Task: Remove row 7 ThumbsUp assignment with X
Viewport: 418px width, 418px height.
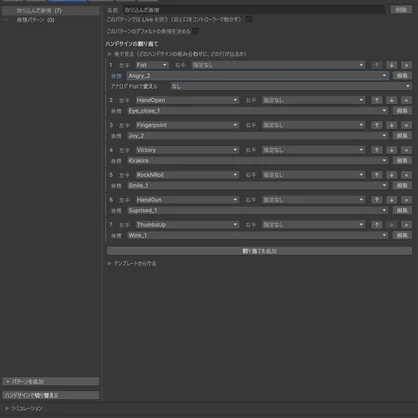Action: tap(406, 225)
